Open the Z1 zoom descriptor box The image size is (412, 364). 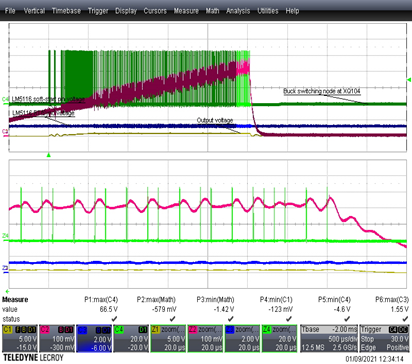[x=168, y=339]
